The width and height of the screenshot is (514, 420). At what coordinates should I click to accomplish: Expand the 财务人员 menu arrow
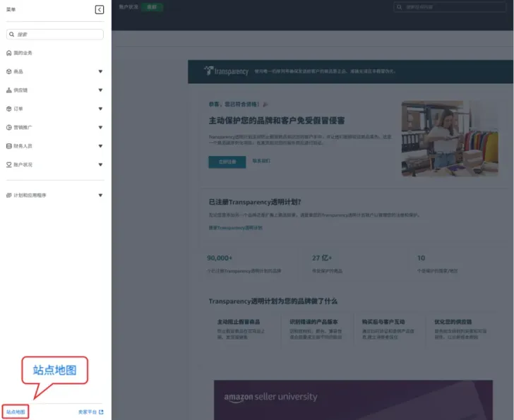[100, 146]
